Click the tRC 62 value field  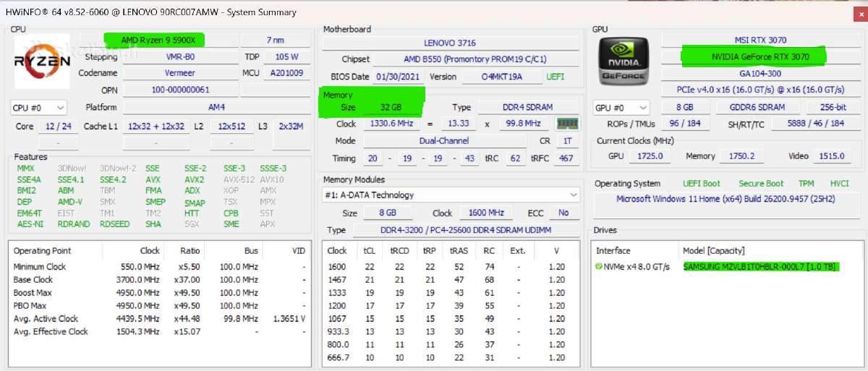pyautogui.click(x=516, y=158)
